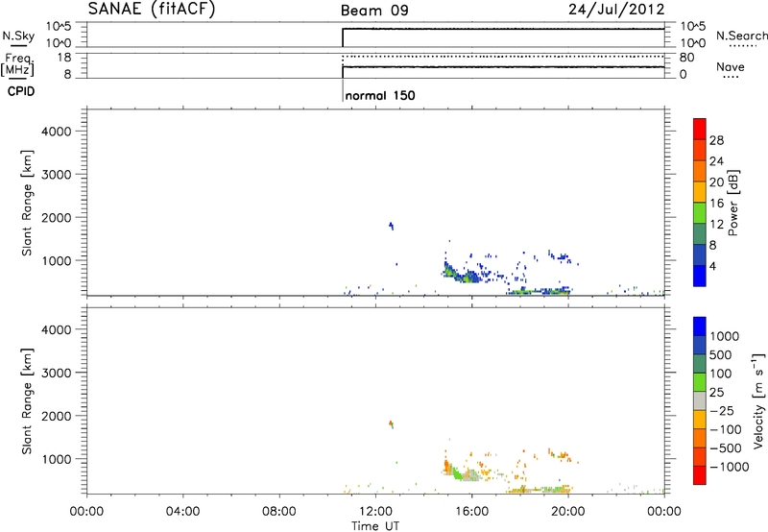Select the brightest blue segment at the Power colorbar bottom
768x532 pixels.
[x=700, y=276]
